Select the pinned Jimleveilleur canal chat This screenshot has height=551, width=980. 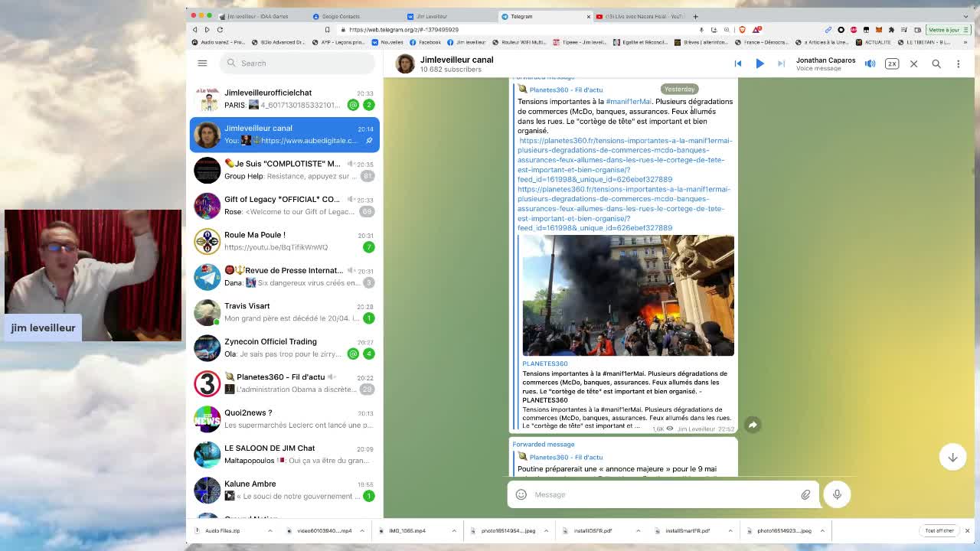tap(285, 134)
